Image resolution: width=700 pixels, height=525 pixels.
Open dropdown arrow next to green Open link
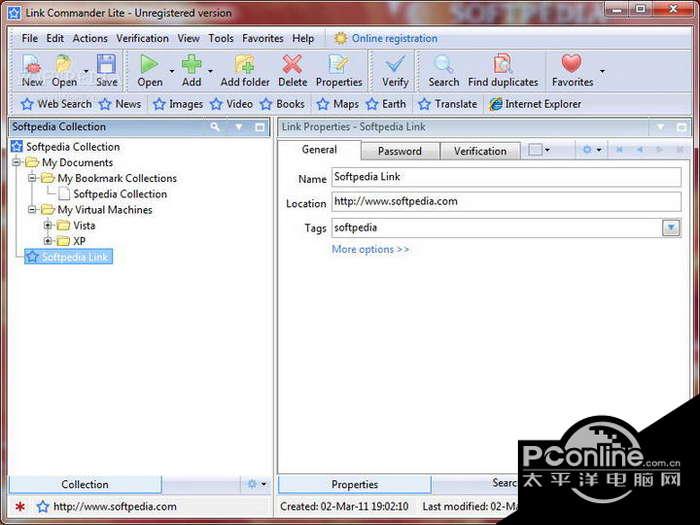pos(172,71)
